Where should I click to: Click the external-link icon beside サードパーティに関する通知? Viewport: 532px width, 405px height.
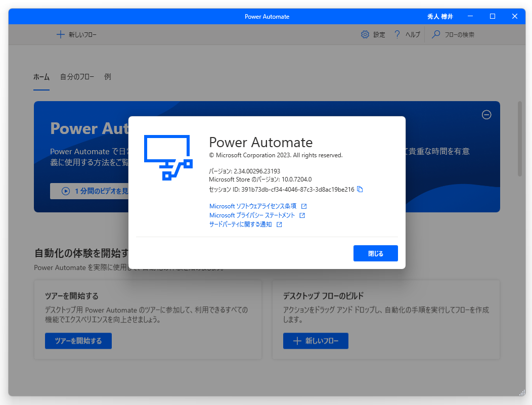(280, 224)
